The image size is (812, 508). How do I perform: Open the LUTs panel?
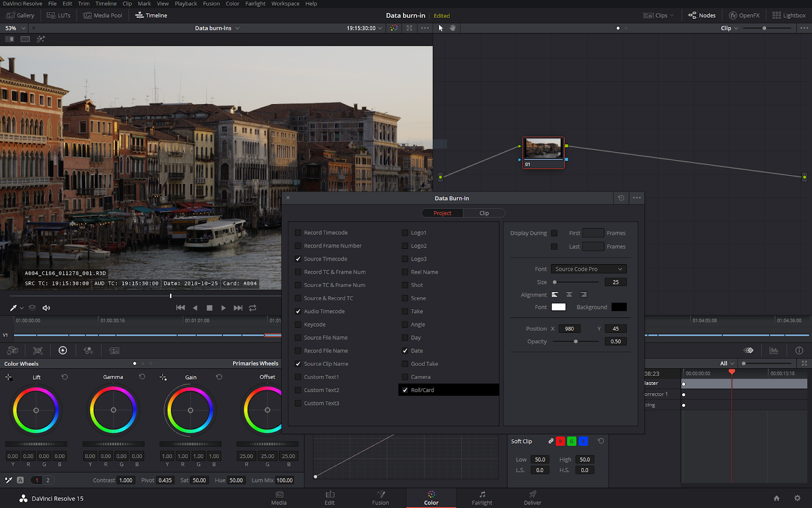[x=58, y=15]
